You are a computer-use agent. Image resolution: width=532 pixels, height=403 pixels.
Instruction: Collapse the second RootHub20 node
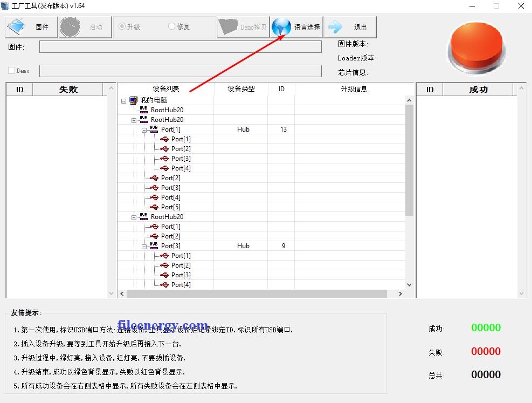pos(134,120)
